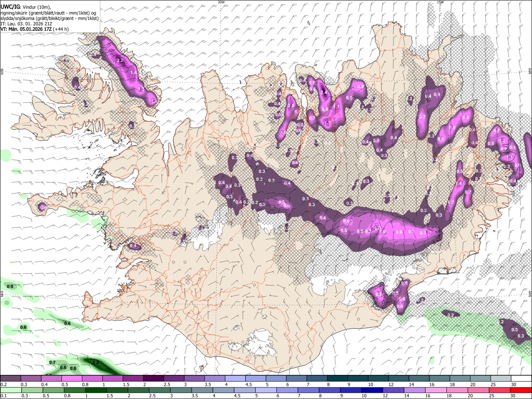Click the 0.7 value beside green area at bottom
The height and width of the screenshot is (399, 532).
point(52,362)
